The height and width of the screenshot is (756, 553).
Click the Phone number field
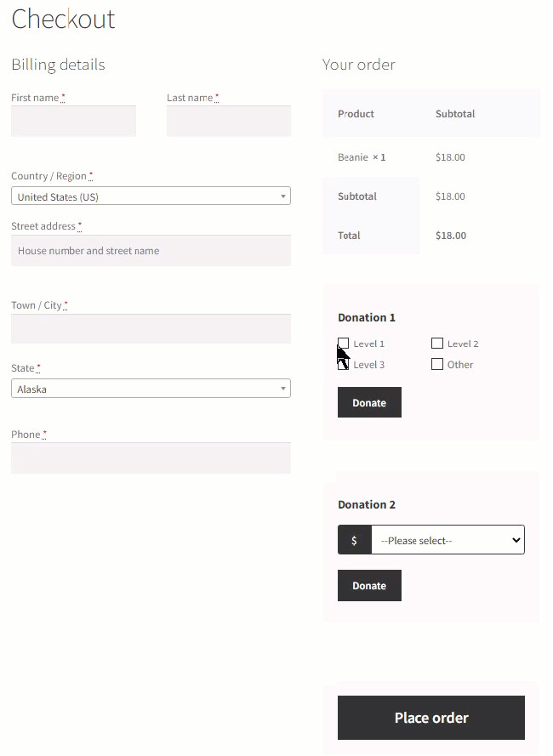tap(151, 458)
